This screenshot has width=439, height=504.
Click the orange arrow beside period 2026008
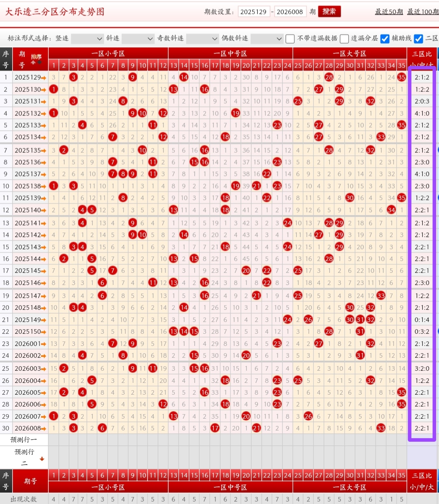43,428
